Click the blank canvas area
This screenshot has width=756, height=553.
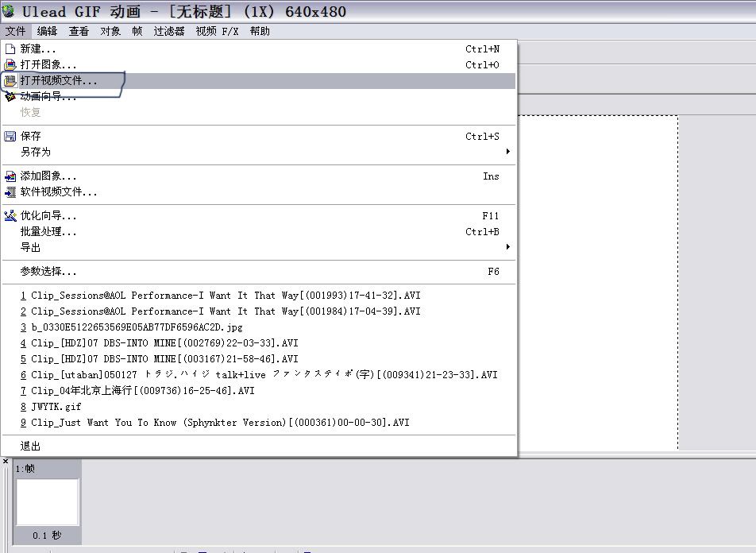(598, 282)
